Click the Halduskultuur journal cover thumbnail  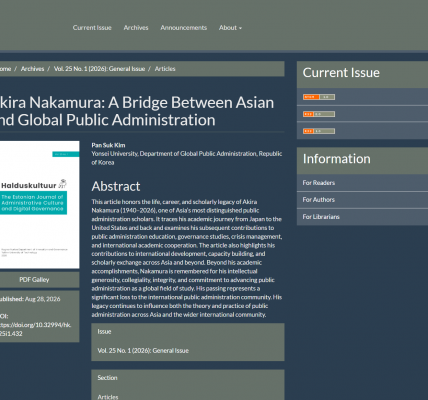pyautogui.click(x=39, y=205)
